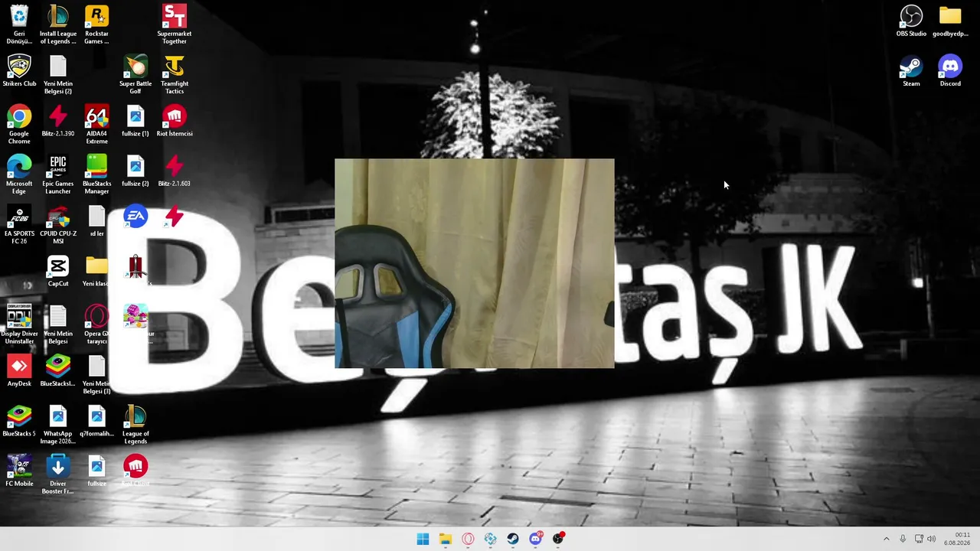Viewport: 980px width, 551px height.
Task: Open network settings from system tray
Action: [x=919, y=539]
